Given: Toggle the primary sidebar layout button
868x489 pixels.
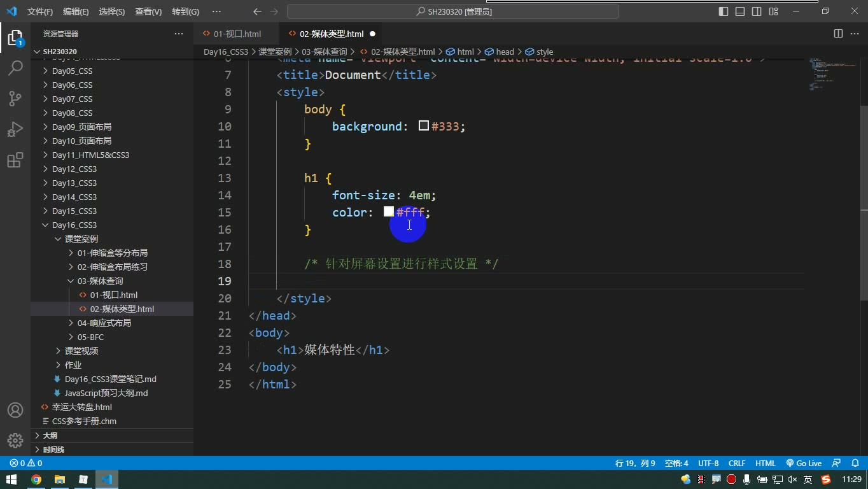Looking at the screenshot, I should click(x=724, y=11).
